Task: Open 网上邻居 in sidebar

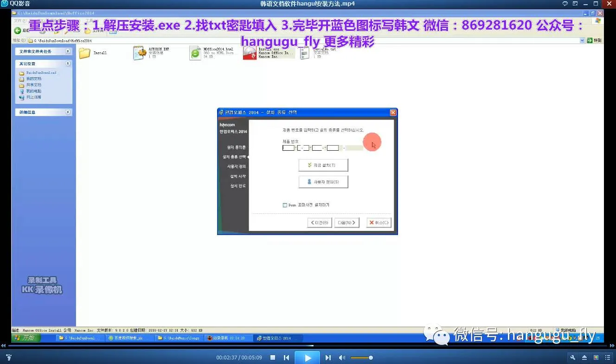Action: pos(33,97)
